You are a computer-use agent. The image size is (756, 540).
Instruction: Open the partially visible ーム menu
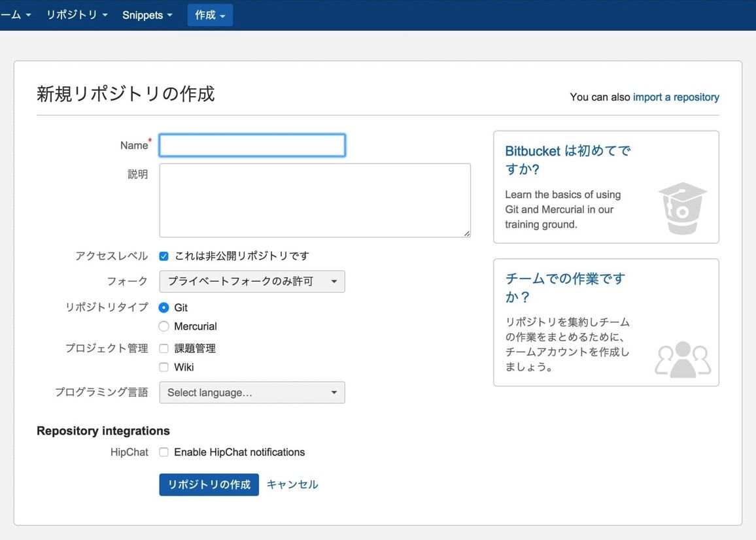[x=16, y=15]
